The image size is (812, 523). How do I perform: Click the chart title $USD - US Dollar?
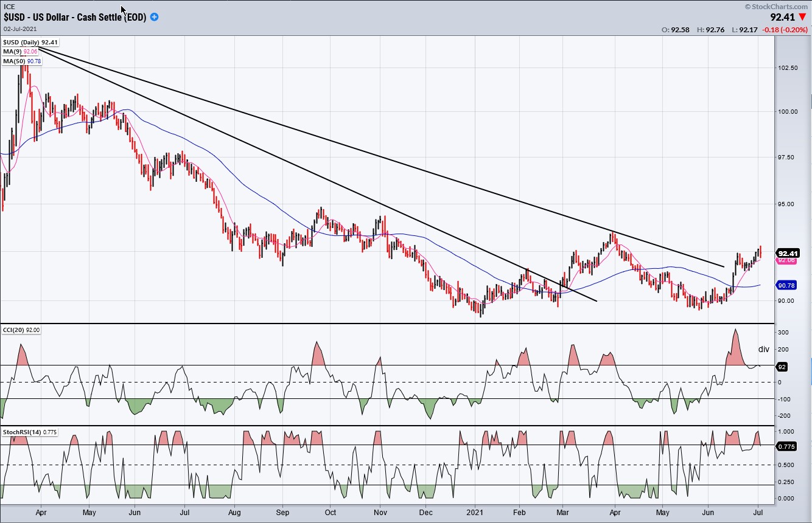click(75, 18)
